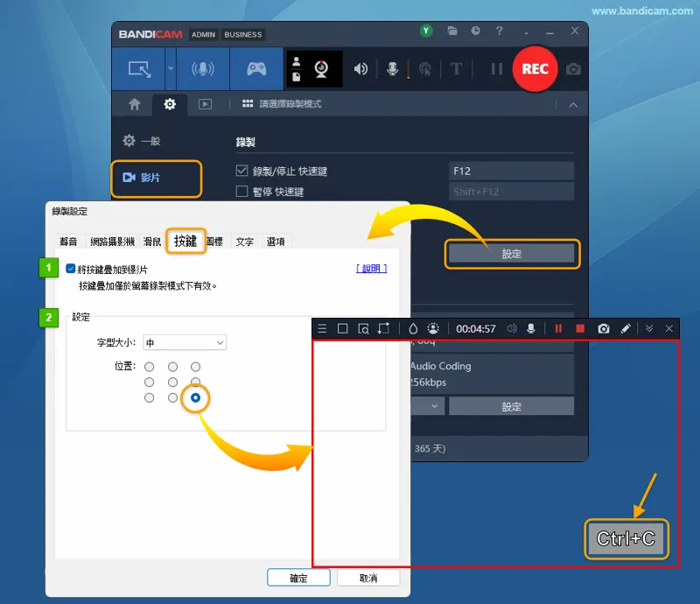Open the [說明] help link
The image size is (700, 604).
(x=371, y=269)
